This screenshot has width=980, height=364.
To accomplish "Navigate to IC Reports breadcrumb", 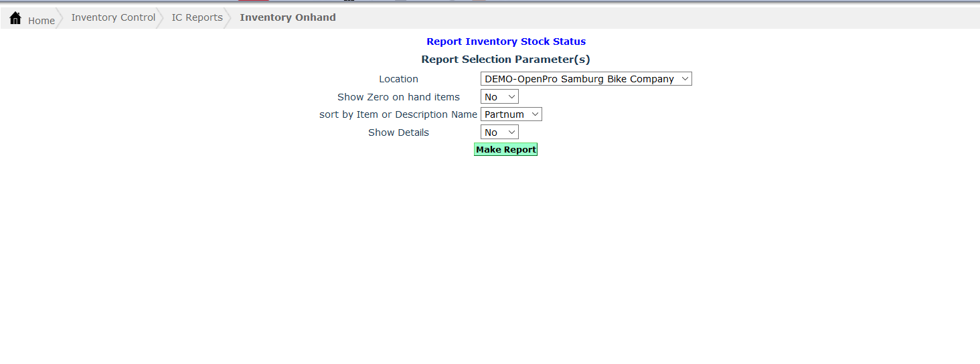I will pos(197,17).
